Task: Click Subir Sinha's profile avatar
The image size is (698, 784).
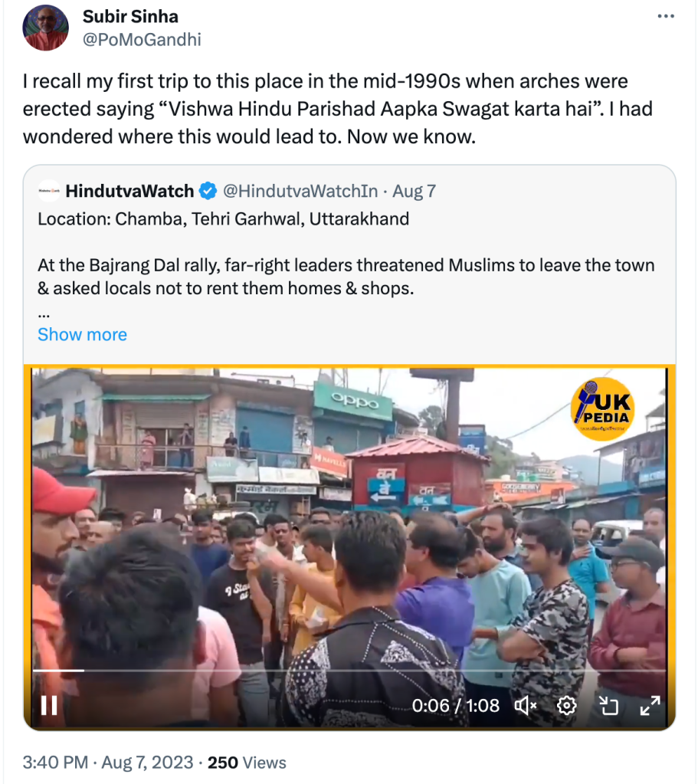Action: pyautogui.click(x=46, y=28)
